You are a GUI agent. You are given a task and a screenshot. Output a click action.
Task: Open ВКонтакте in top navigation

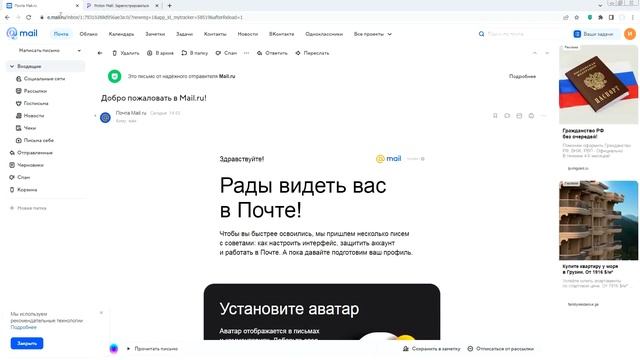(x=282, y=34)
